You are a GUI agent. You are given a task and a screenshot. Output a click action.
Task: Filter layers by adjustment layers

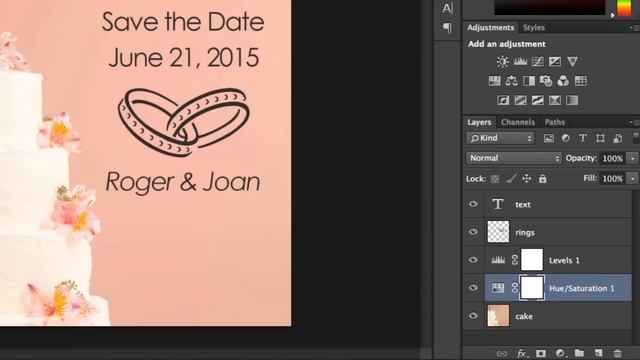pos(566,138)
